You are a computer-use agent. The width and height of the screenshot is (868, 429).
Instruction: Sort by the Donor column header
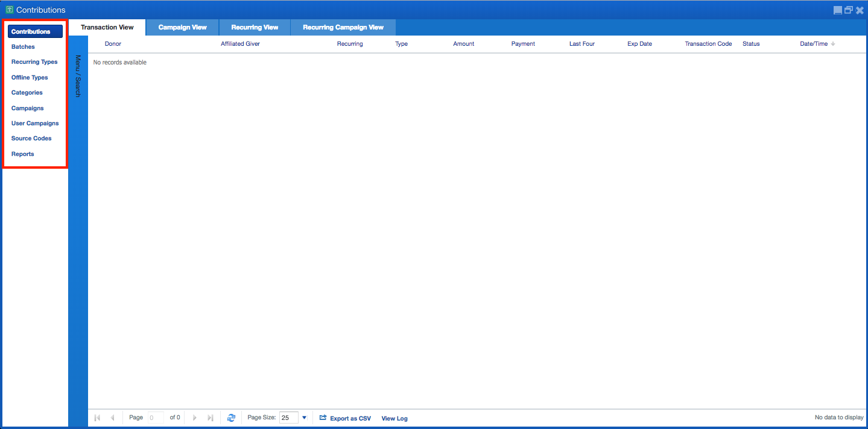pyautogui.click(x=113, y=44)
